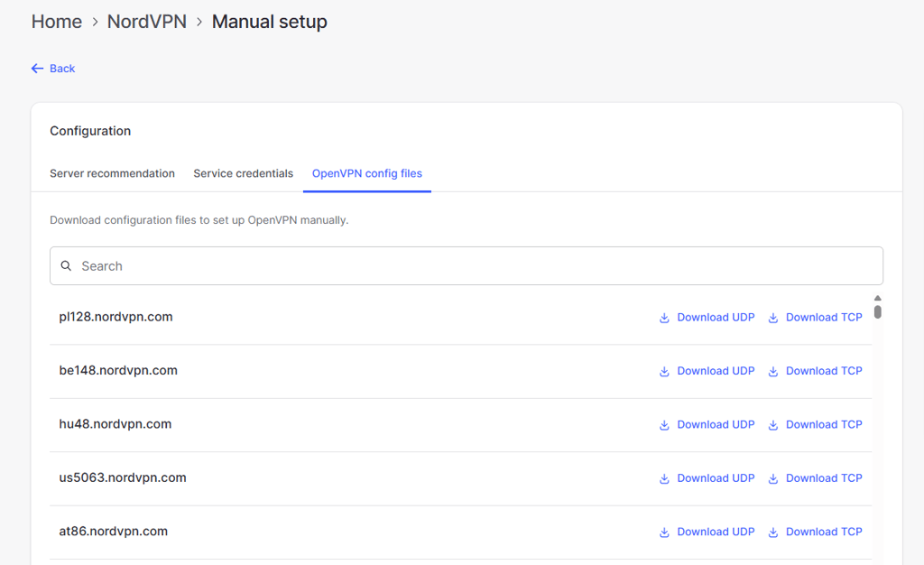Download TCP config for pl128.nordvpn.com
This screenshot has width=924, height=565.
[824, 318]
